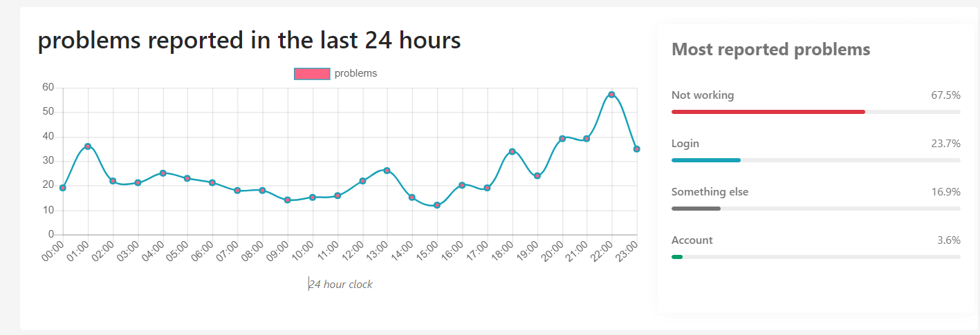
Task: Select the Not working problem label
Action: tap(703, 95)
